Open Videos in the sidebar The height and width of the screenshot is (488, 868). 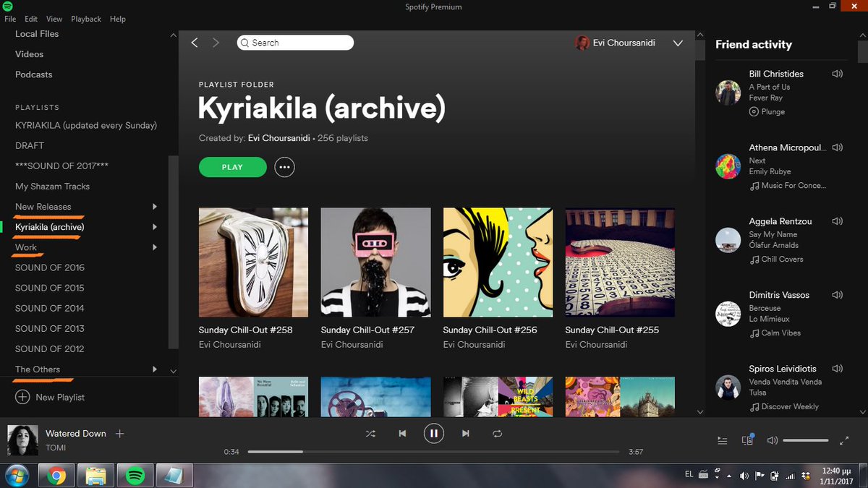pyautogui.click(x=30, y=54)
